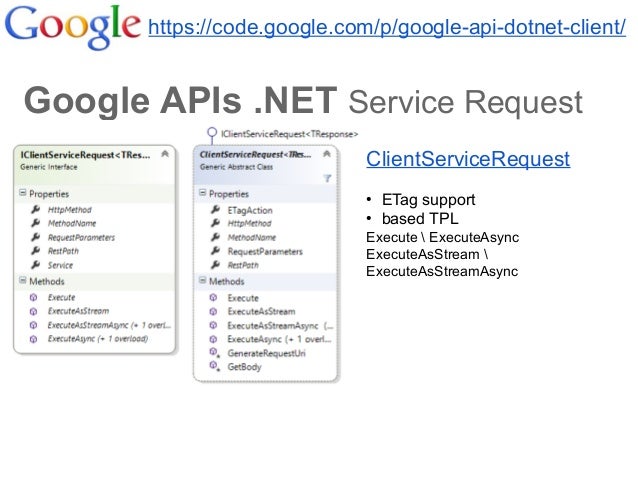Click wrench icon beside HttpMethod in class
Screen dimensions: 638x479
point(216,223)
